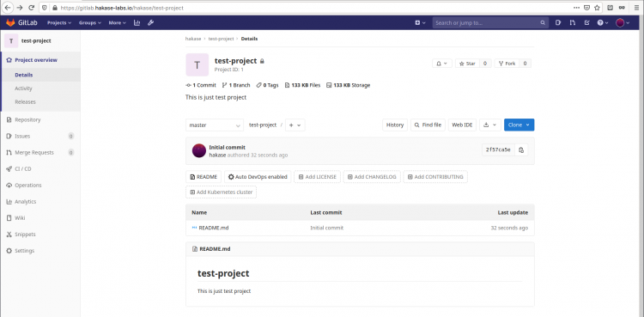Screen dimensions: 644x317
Task: Open the new item plus dropdown in navbar
Action: point(420,23)
